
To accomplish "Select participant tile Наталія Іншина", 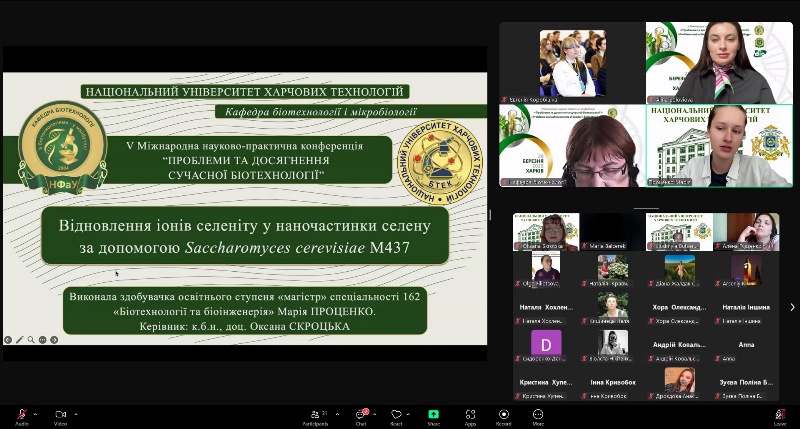I will 746,308.
